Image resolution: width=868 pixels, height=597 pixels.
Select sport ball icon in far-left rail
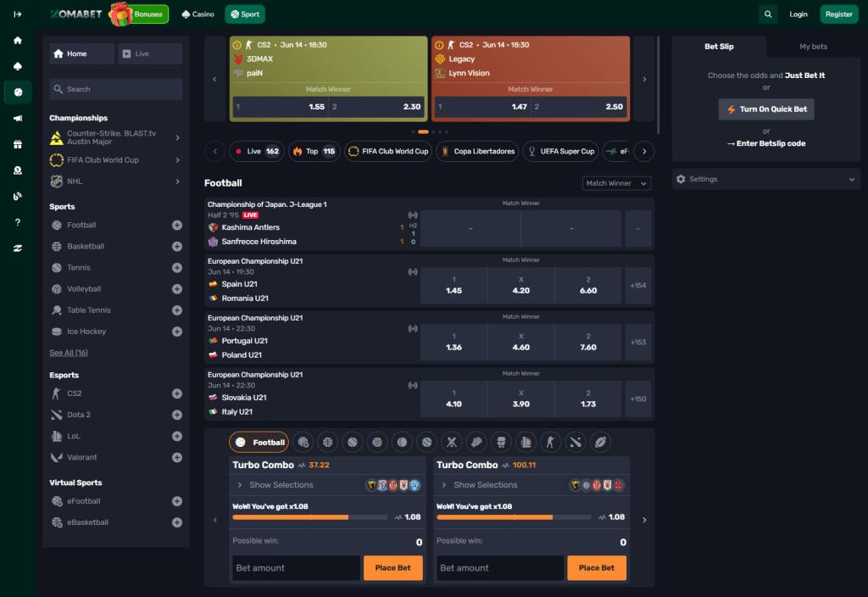coord(18,92)
